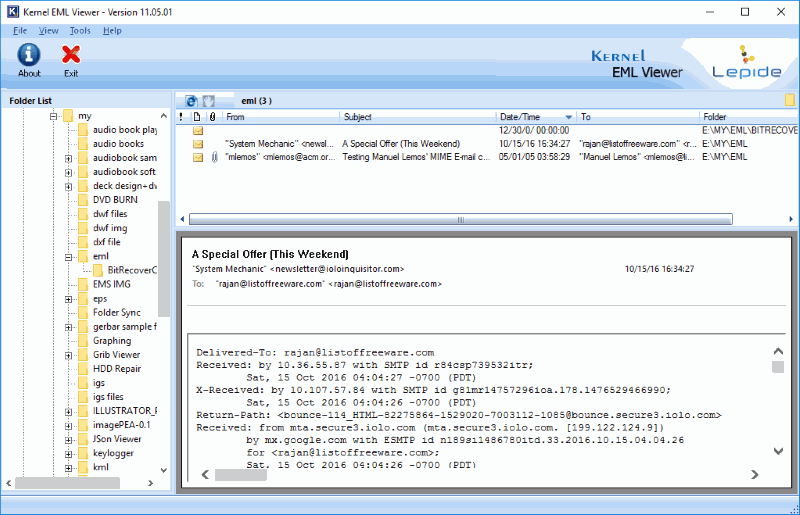Sort by the attachment paperclip column header
The width and height of the screenshot is (800, 515).
point(212,117)
